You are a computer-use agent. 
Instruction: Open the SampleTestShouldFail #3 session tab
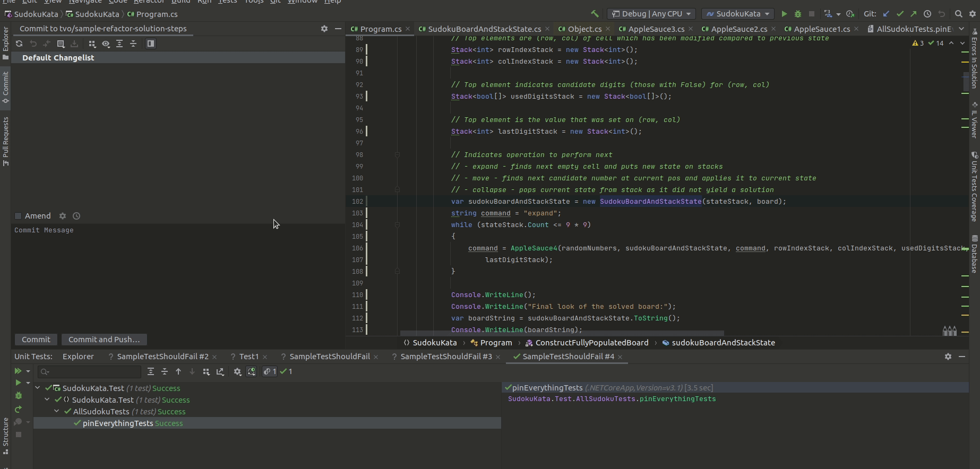(445, 357)
